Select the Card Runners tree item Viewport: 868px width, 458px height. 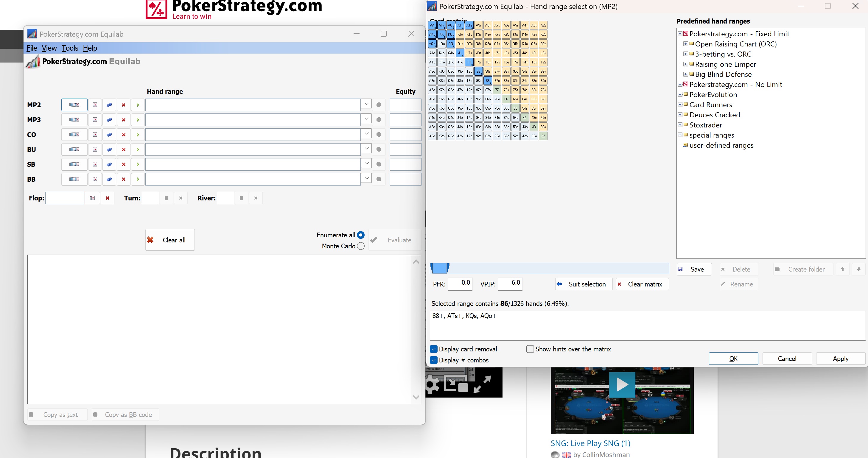pos(711,105)
